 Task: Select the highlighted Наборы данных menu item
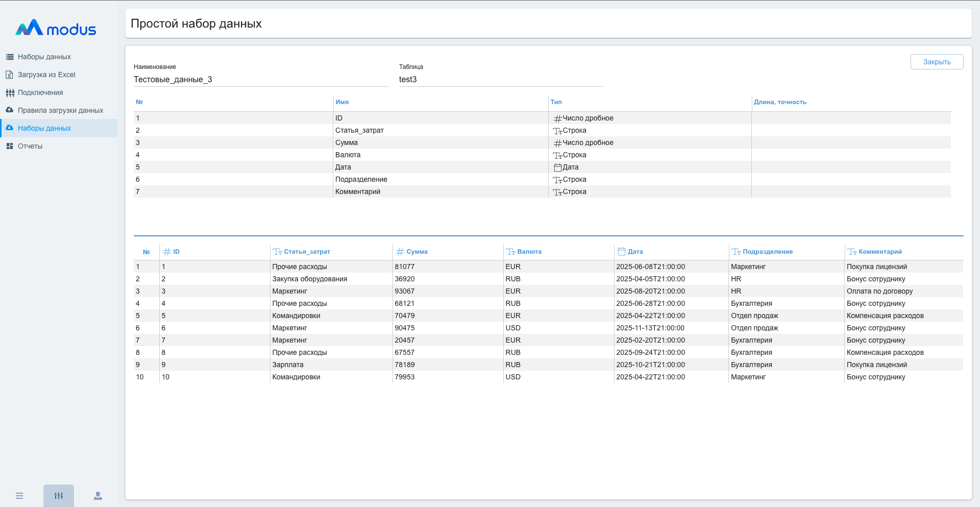pos(44,128)
